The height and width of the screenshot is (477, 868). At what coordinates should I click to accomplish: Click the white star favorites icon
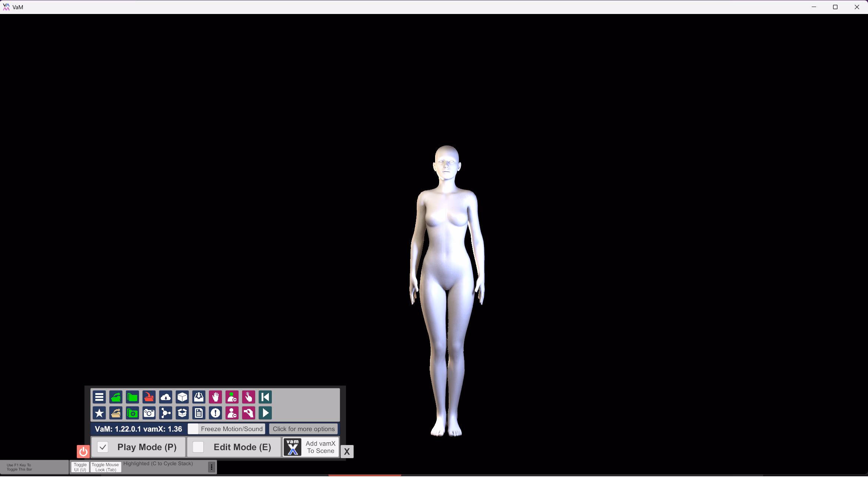pyautogui.click(x=99, y=413)
